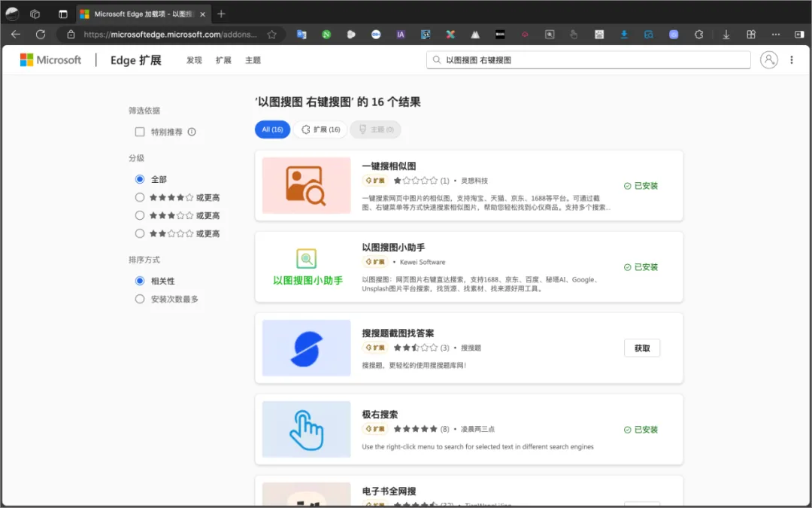
Task: Select the 全部 rating radio
Action: pos(139,179)
